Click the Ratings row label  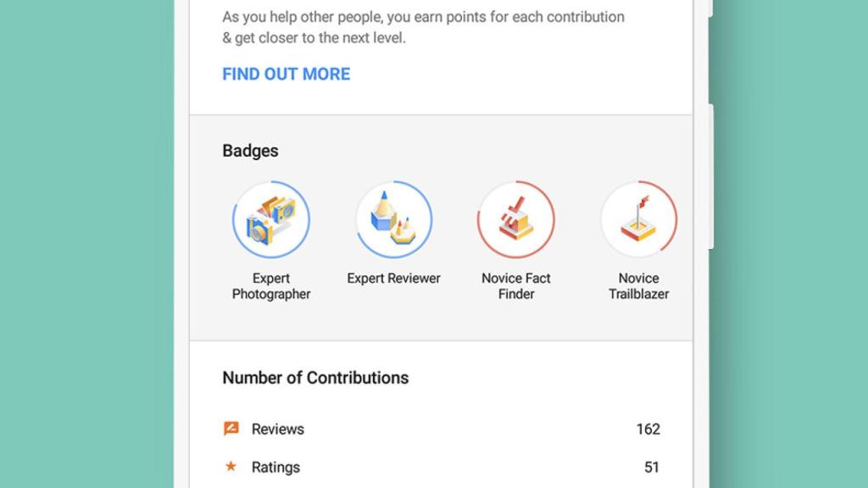click(274, 467)
